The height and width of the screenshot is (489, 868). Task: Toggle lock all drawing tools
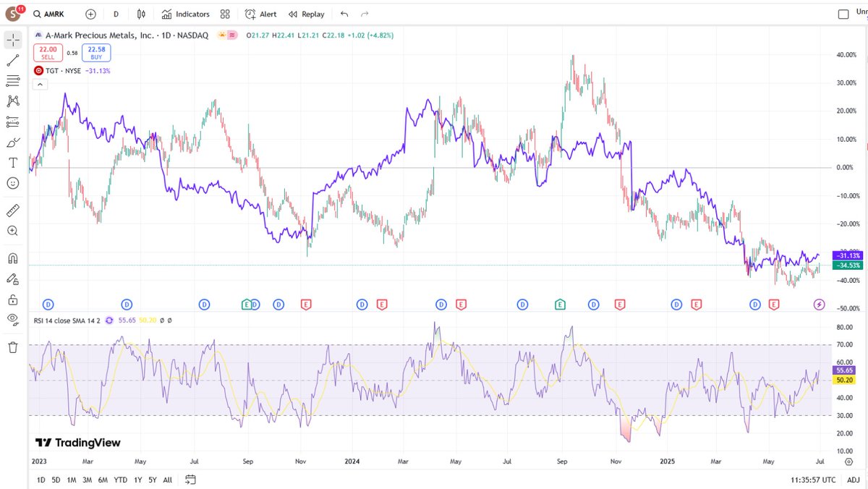(13, 299)
